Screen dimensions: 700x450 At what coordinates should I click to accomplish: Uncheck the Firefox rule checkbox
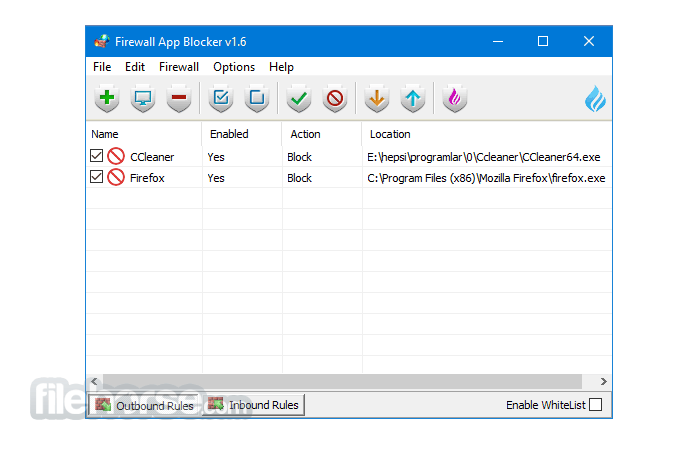tap(96, 177)
